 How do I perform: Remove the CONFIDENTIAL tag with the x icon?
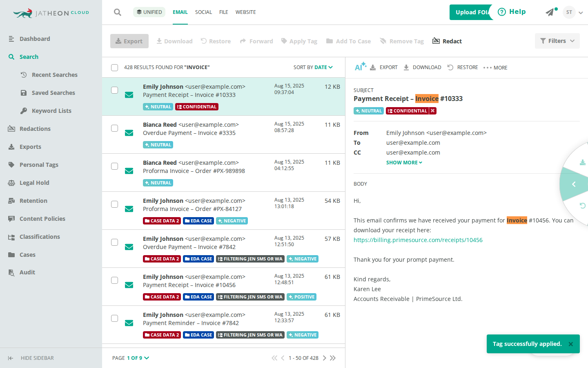tap(433, 111)
